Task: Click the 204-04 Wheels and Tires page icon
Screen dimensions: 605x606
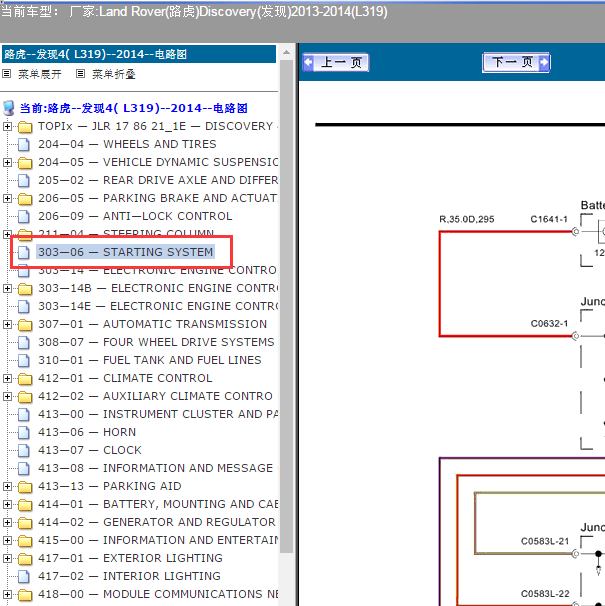Action: pyautogui.click(x=24, y=145)
